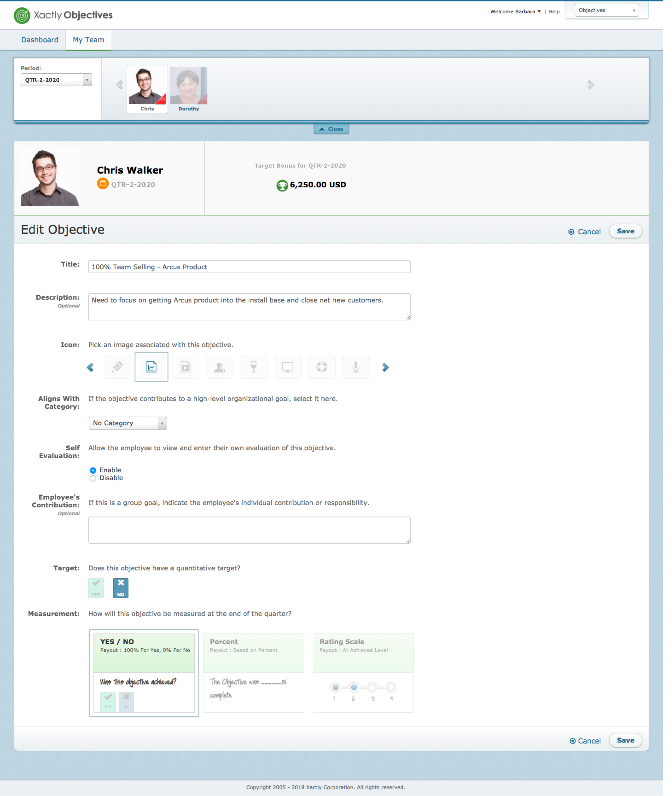The width and height of the screenshot is (672, 796).
Task: Choose the Rating Scale measurement card
Action: pyautogui.click(x=363, y=673)
